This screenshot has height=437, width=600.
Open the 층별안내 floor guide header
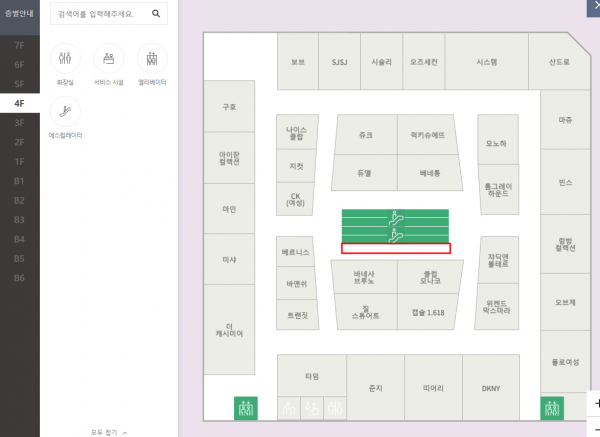coord(20,14)
